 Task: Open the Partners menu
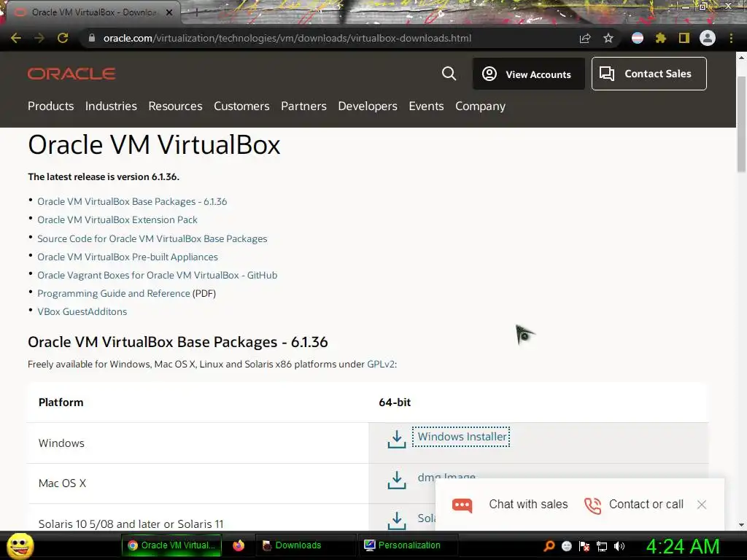[303, 106]
